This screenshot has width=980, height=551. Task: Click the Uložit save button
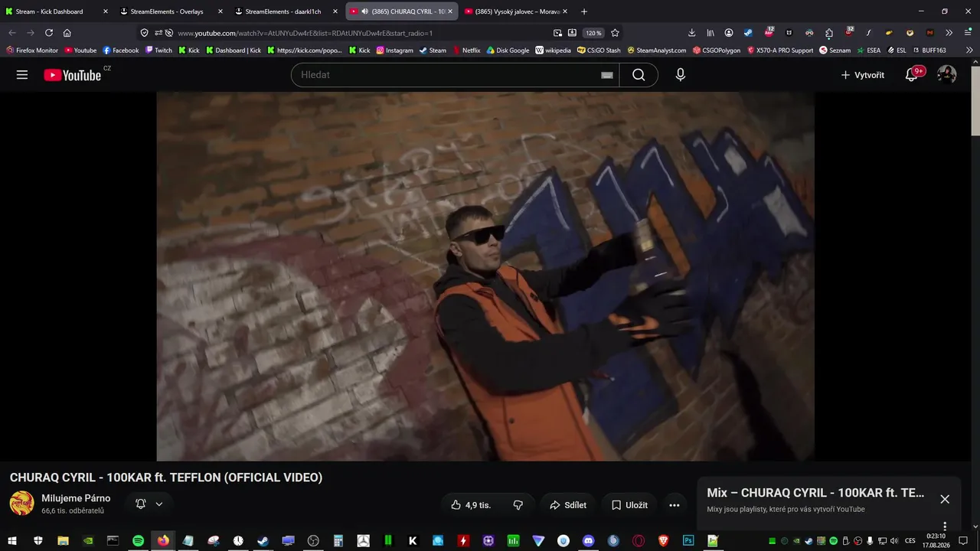[629, 505]
